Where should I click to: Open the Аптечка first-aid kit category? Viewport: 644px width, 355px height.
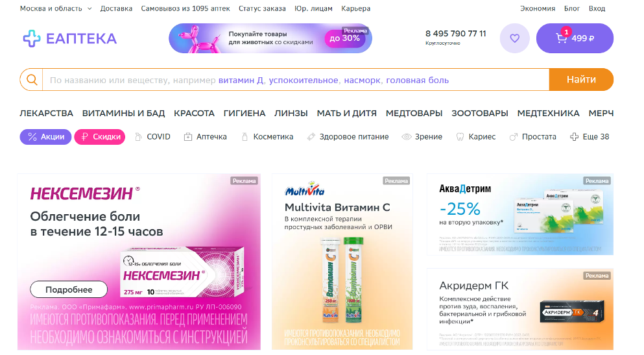[206, 137]
